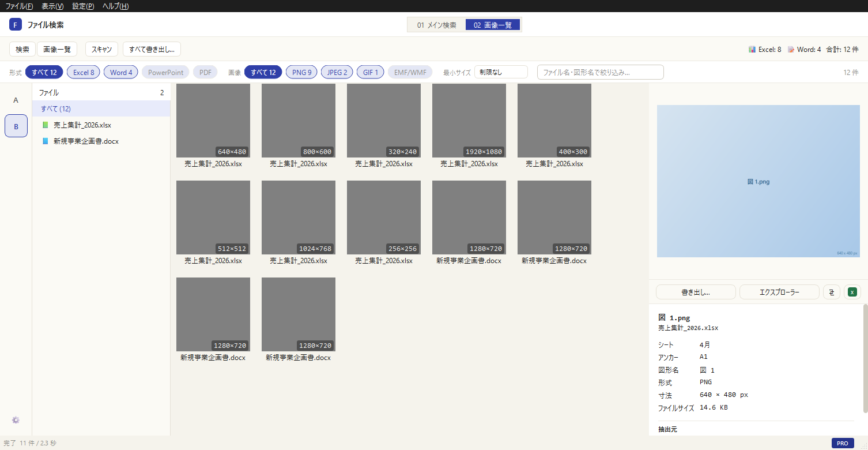Click the 完了 11 件 / 2.3 秒 status text
The image size is (868, 450).
coord(30,443)
